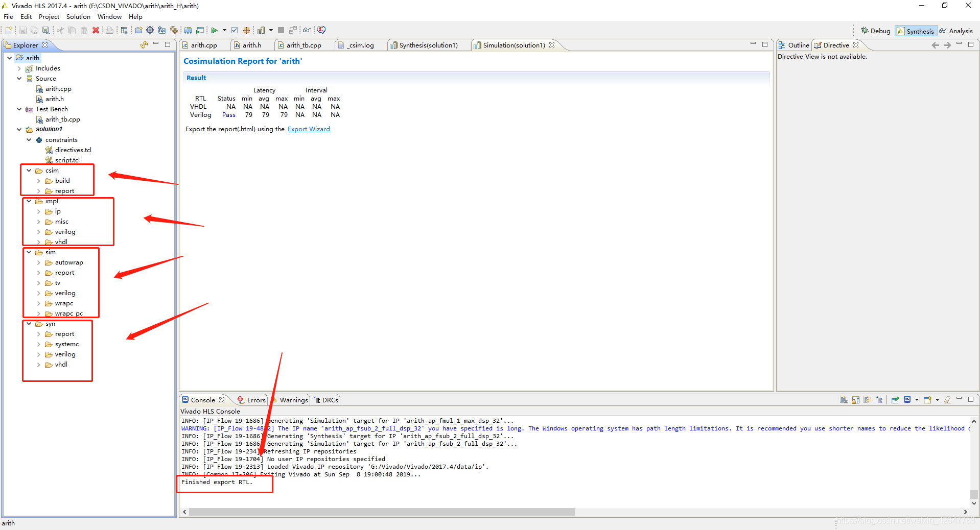Image resolution: width=980 pixels, height=530 pixels.
Task: Click the New Solution toolbar icon
Action: [162, 30]
